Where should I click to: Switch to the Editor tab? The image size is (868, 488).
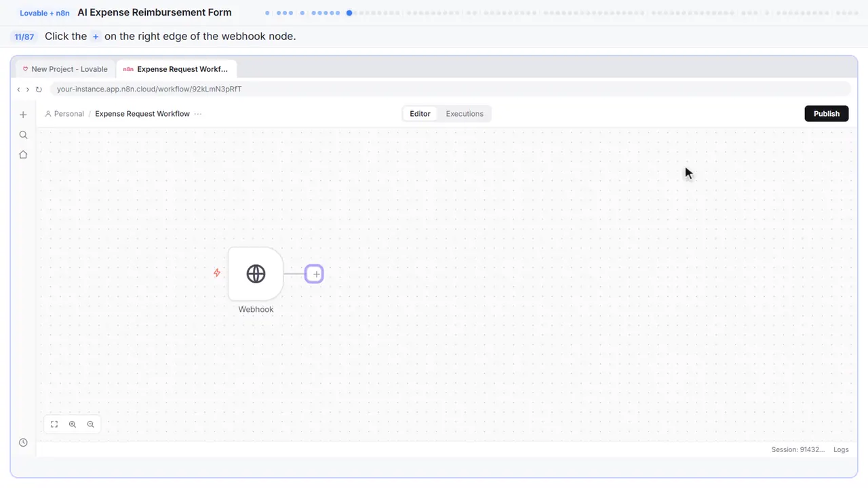click(x=420, y=114)
